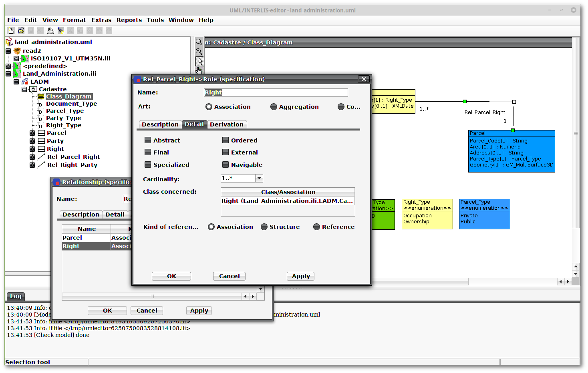
Task: Select the Aggregation radio under Art
Action: pyautogui.click(x=274, y=107)
